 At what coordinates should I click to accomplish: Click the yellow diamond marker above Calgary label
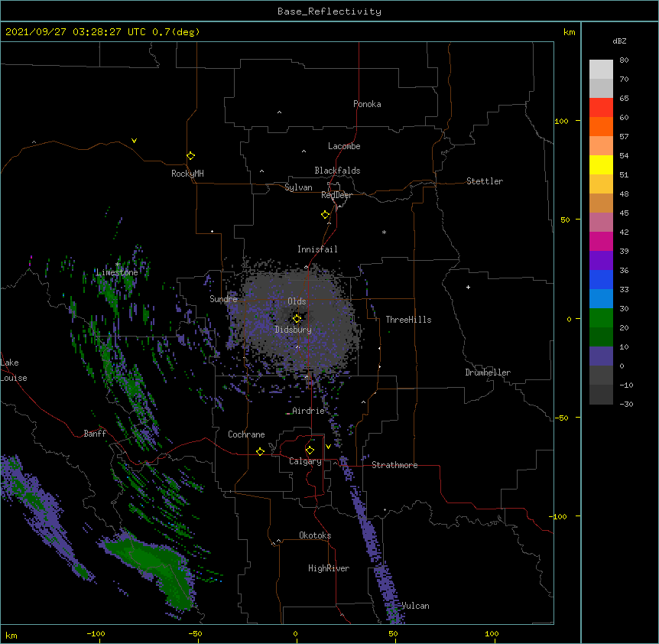(x=310, y=450)
